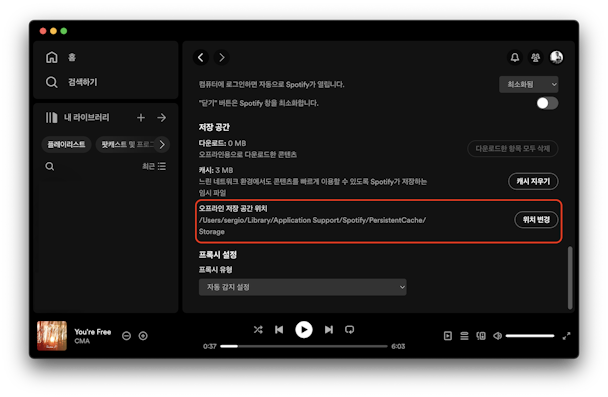Open the profile avatar menu
The width and height of the screenshot is (608, 397).
tap(556, 57)
